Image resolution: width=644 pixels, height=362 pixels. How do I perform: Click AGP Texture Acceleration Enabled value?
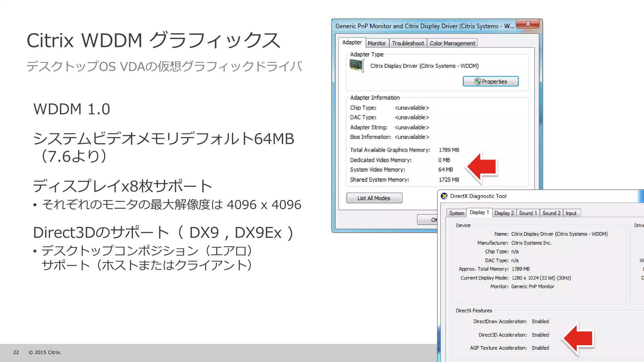tap(540, 348)
